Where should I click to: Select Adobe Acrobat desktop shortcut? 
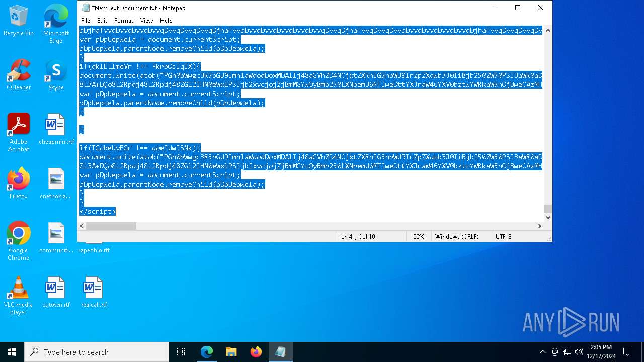pyautogui.click(x=19, y=132)
